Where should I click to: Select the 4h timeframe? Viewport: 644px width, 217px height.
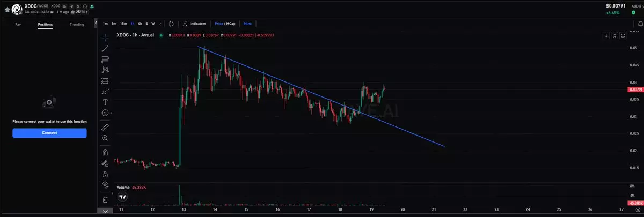140,24
